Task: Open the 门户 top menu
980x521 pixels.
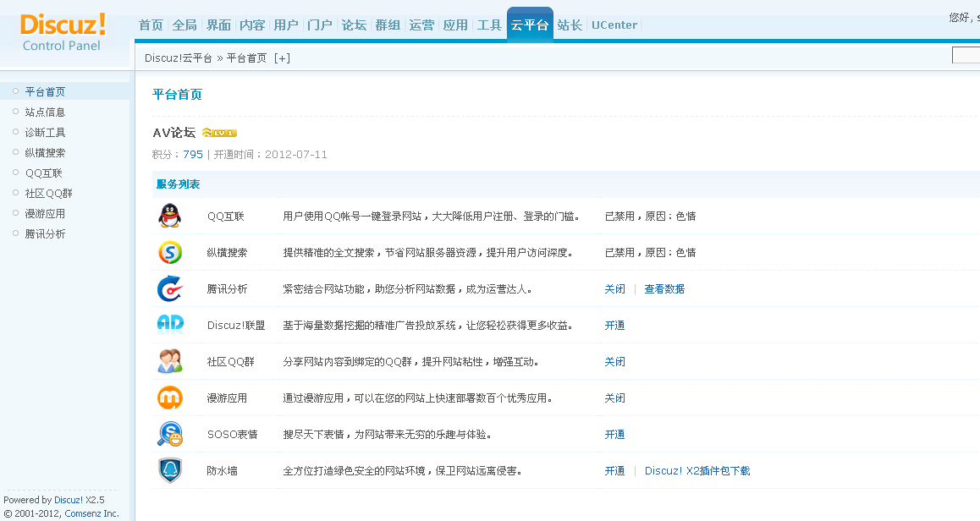Action: click(x=319, y=25)
